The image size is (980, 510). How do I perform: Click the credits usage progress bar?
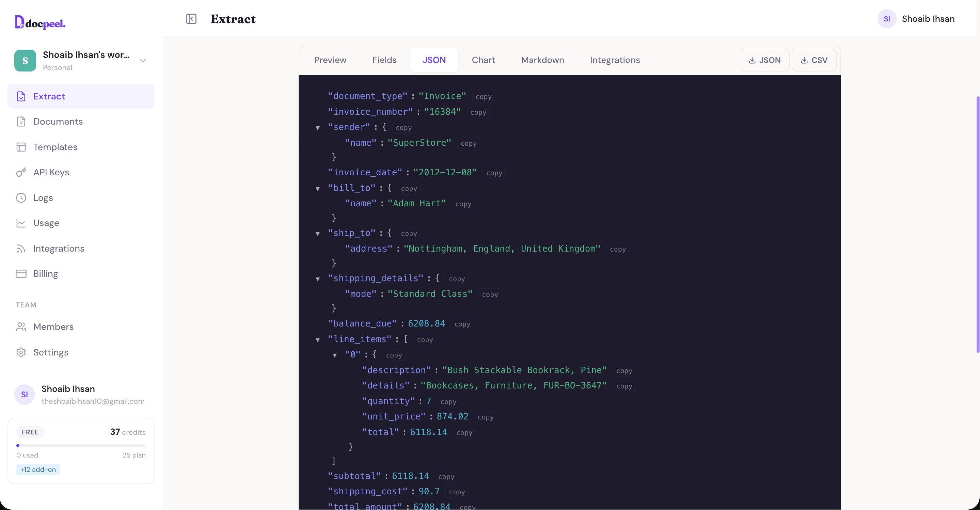point(81,445)
